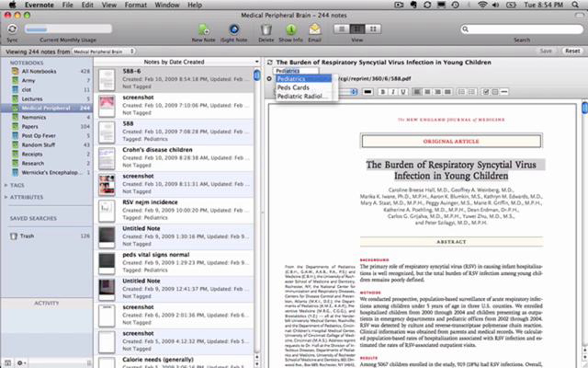Toggle underline formatting
The width and height of the screenshot is (588, 368).
[403, 92]
